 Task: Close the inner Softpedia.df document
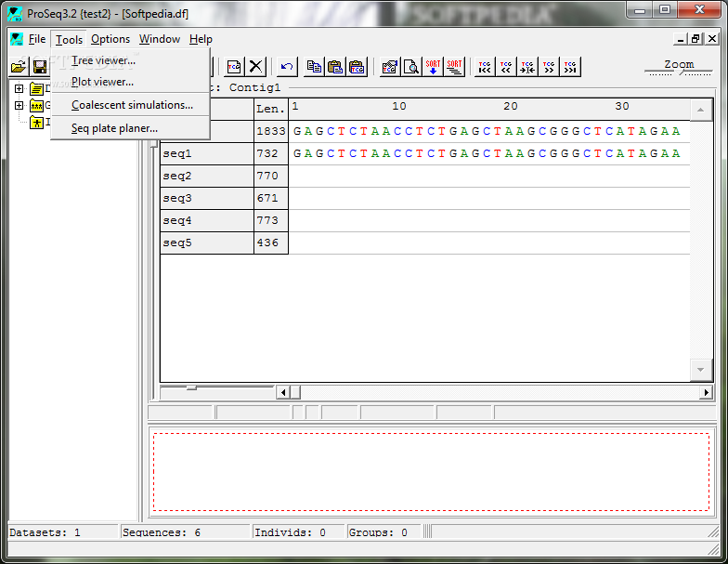click(712, 39)
